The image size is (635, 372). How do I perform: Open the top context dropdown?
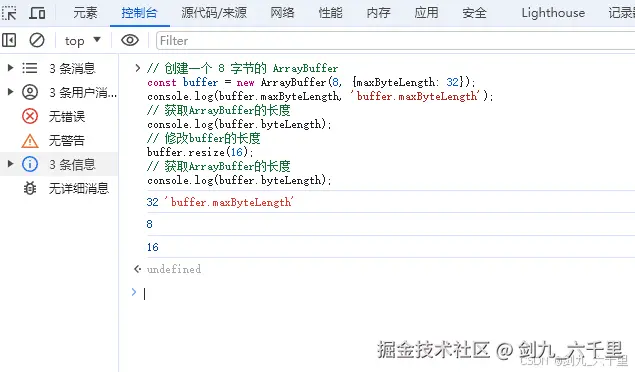(x=83, y=40)
